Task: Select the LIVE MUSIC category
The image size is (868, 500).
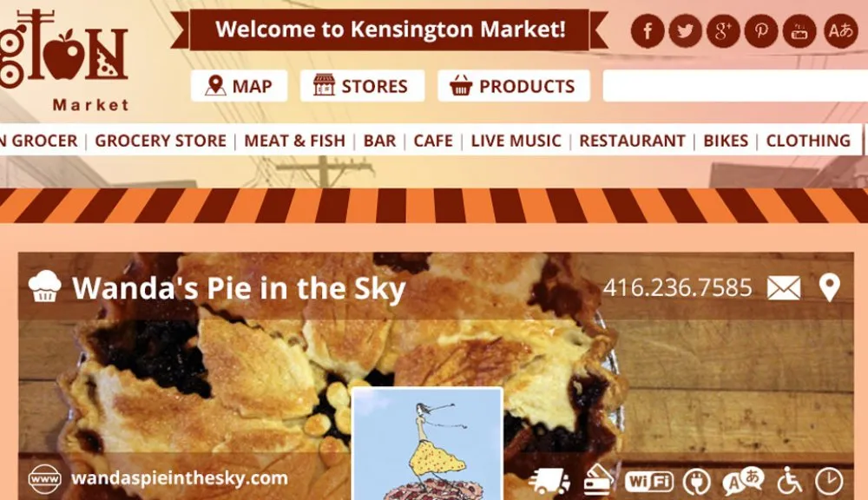Action: click(516, 141)
